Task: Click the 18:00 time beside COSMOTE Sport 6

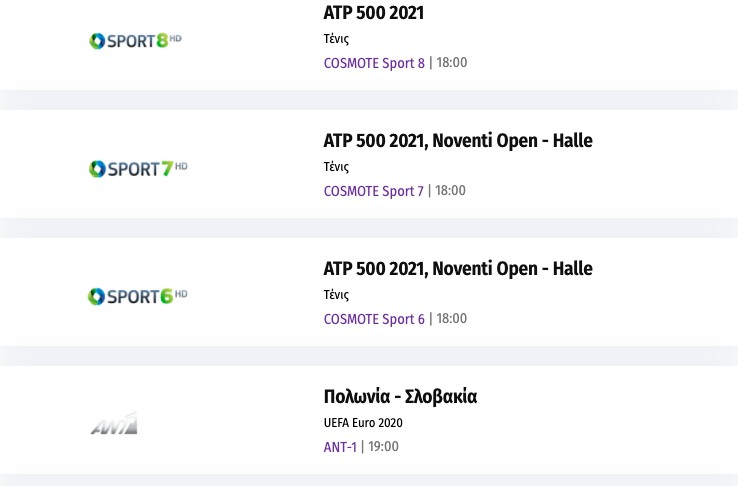Action: pos(452,319)
